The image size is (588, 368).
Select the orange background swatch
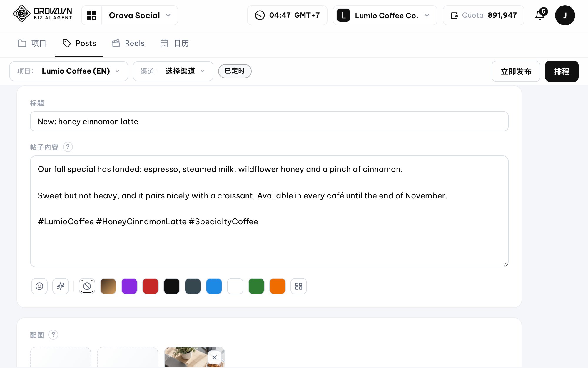point(278,286)
